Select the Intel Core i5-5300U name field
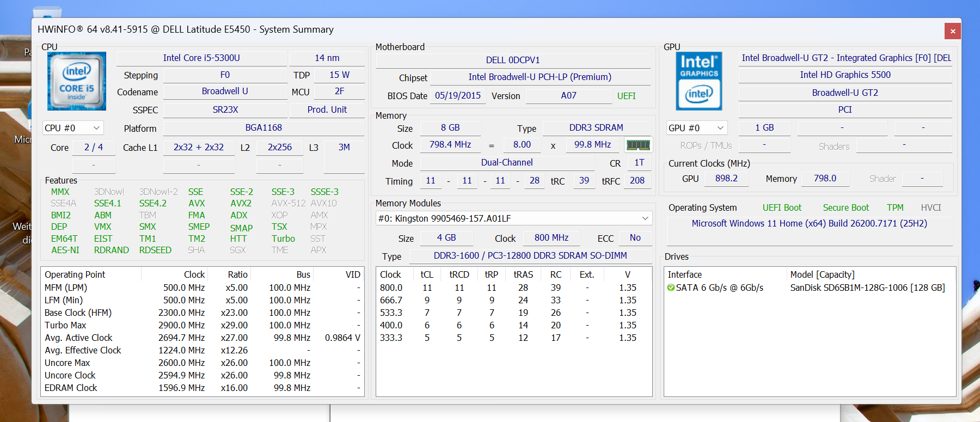980x422 pixels. [x=201, y=58]
